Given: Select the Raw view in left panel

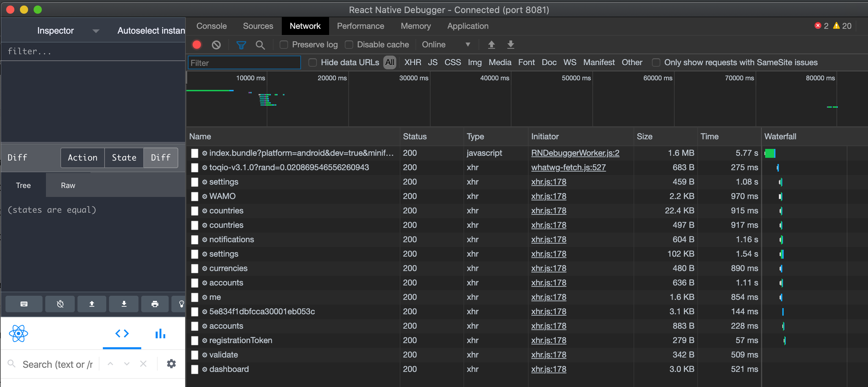Looking at the screenshot, I should (x=68, y=186).
